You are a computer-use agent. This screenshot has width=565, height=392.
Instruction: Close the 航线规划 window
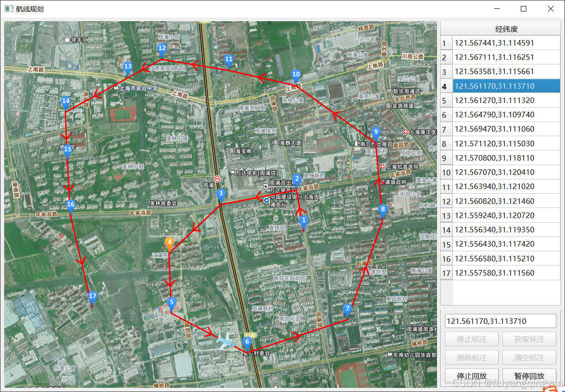(x=551, y=9)
